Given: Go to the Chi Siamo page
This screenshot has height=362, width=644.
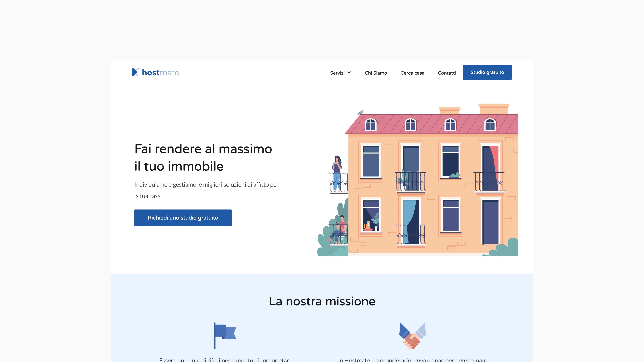Looking at the screenshot, I should [375, 73].
